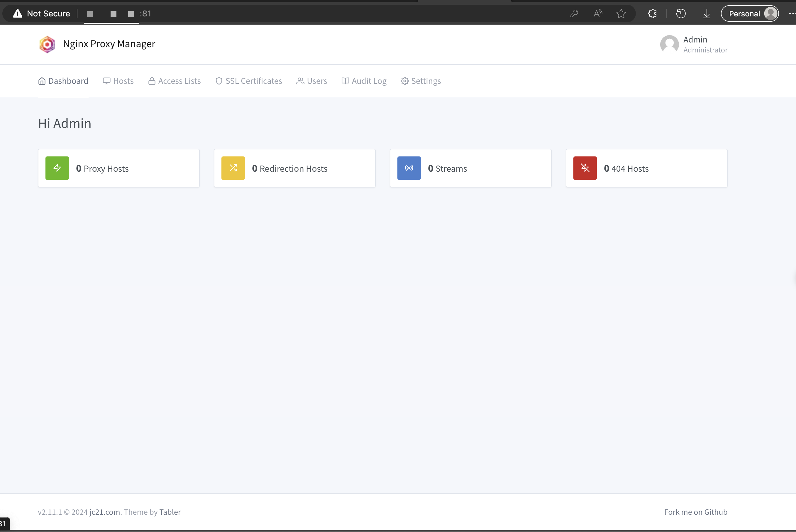The height and width of the screenshot is (532, 796).
Task: Click the browser history clock icon
Action: tap(681, 13)
